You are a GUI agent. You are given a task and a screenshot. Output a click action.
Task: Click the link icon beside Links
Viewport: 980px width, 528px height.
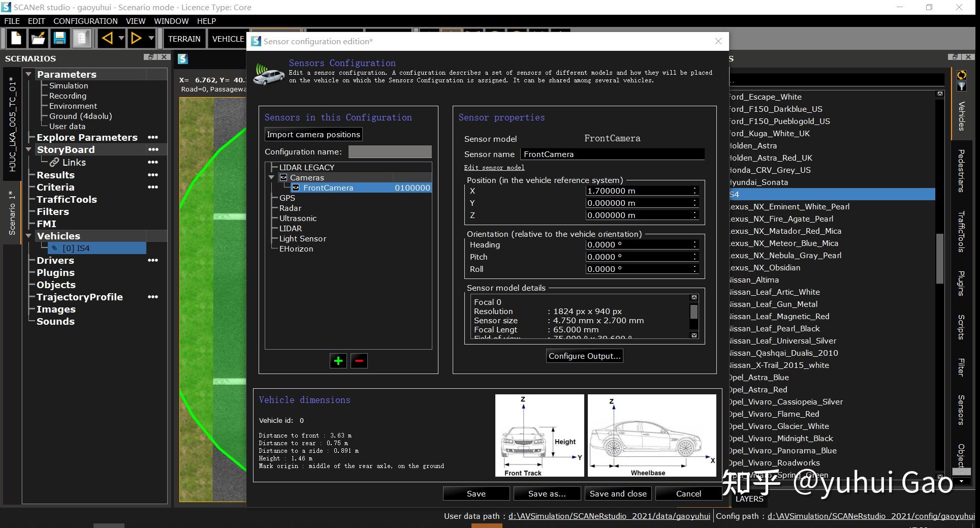point(54,163)
